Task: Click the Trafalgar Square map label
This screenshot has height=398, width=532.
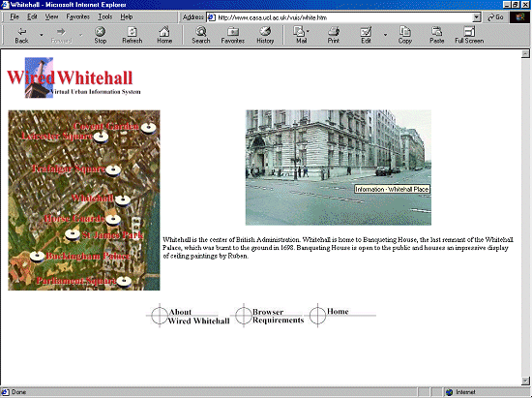Action: pyautogui.click(x=69, y=168)
